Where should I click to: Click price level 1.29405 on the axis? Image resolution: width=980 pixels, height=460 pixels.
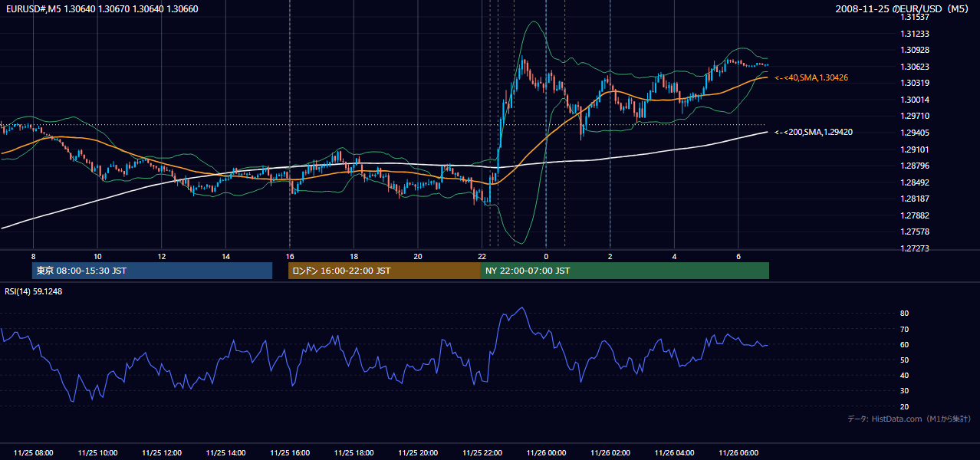pyautogui.click(x=916, y=133)
